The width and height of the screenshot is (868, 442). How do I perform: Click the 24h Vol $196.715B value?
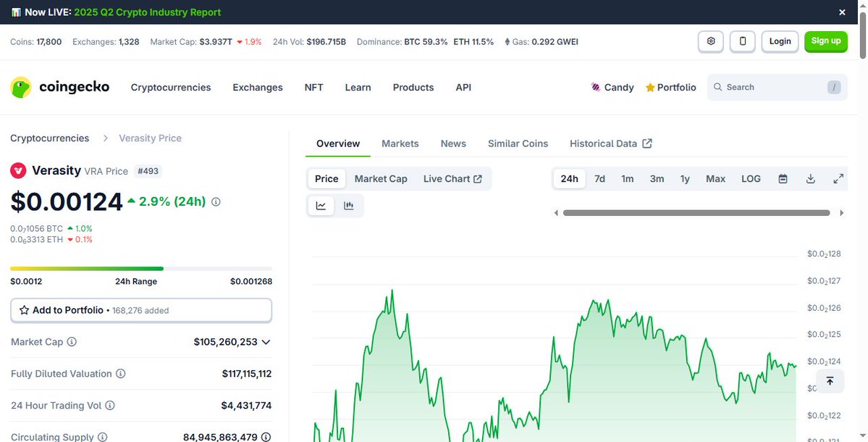click(x=326, y=41)
